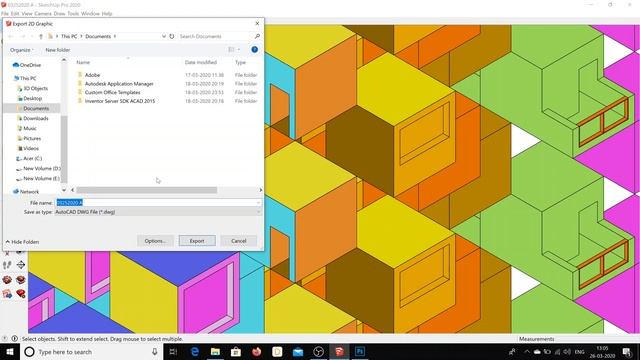Screen dimensions: 640x360
Task: Select the Walk tool footprints icon
Action: click(x=7, y=265)
